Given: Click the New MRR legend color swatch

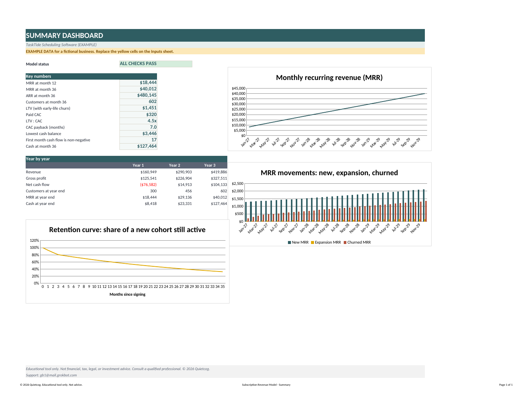Looking at the screenshot, I should (289, 243).
